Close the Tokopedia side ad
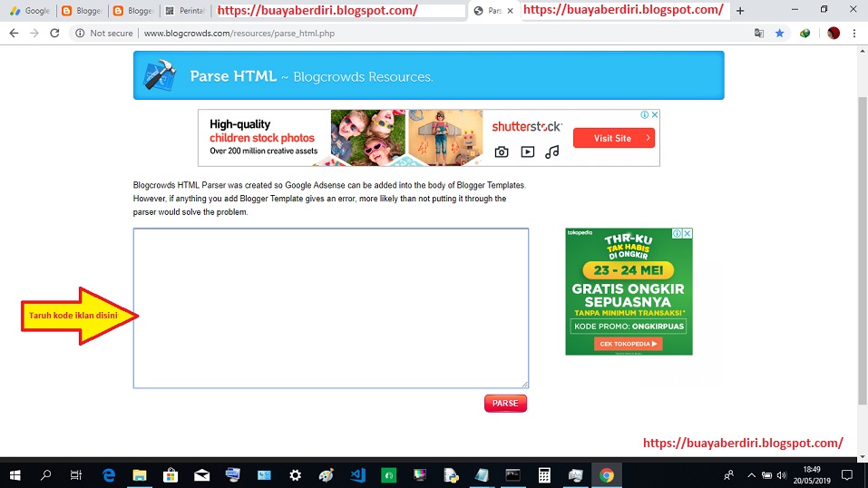868x488 pixels. point(687,234)
